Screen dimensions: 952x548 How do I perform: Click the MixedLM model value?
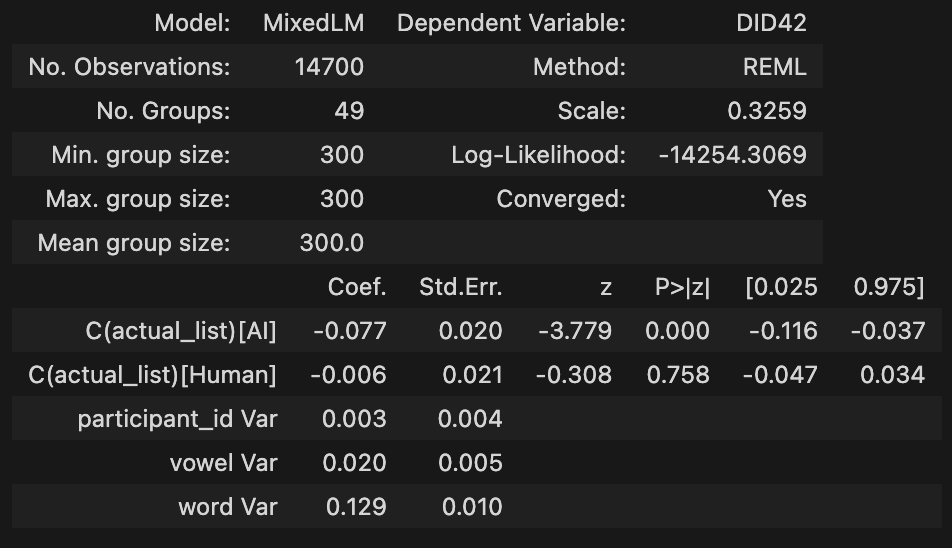click(313, 23)
